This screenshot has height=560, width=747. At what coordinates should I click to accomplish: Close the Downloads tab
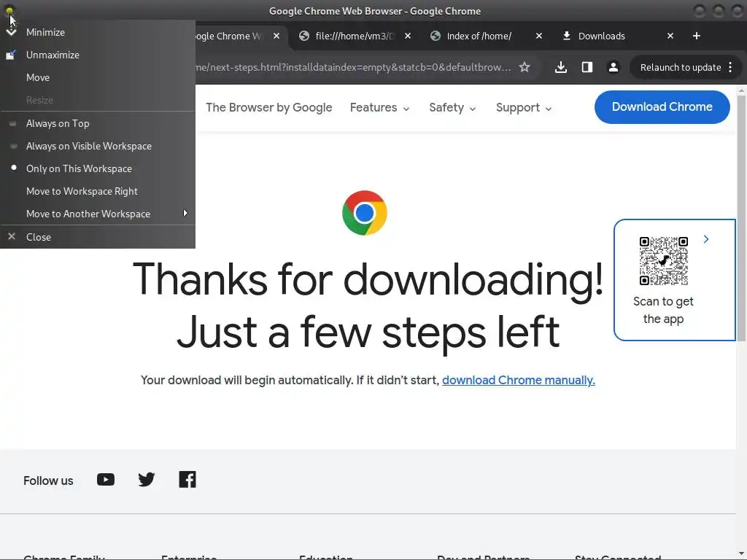click(x=670, y=36)
